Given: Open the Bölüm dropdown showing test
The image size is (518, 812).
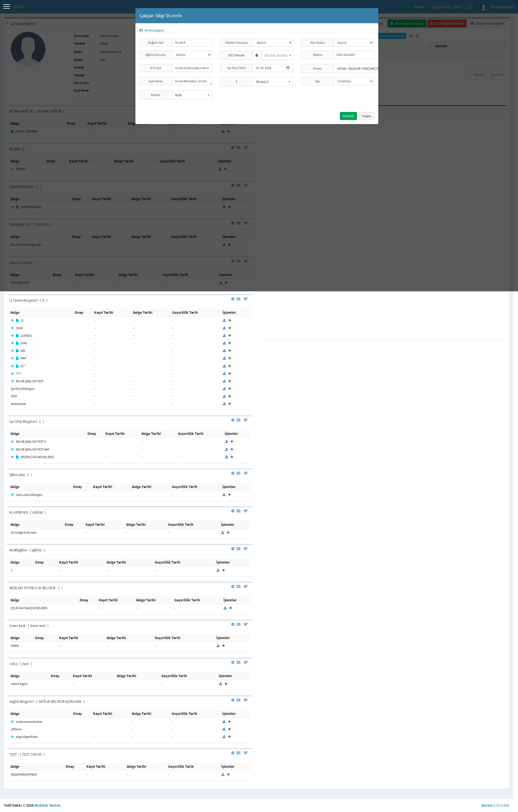Looking at the screenshot, I should click(192, 95).
